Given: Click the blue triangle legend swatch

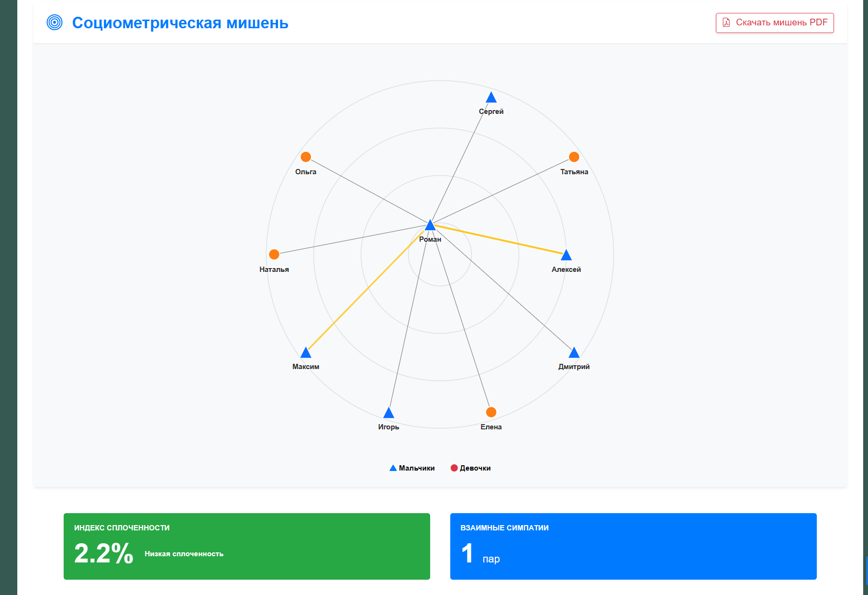Looking at the screenshot, I should (393, 468).
